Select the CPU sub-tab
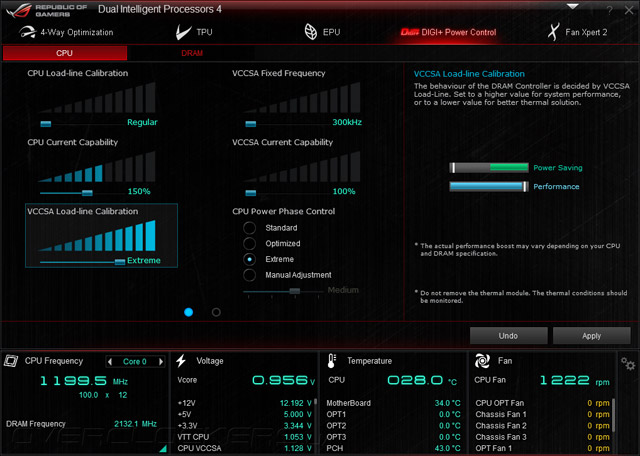640x456 pixels. pos(64,53)
